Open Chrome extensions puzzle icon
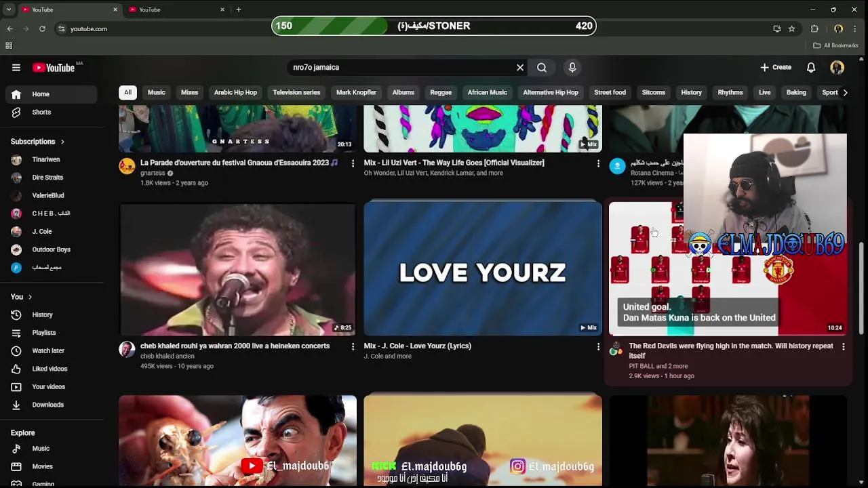This screenshot has width=868, height=488. 815,28
